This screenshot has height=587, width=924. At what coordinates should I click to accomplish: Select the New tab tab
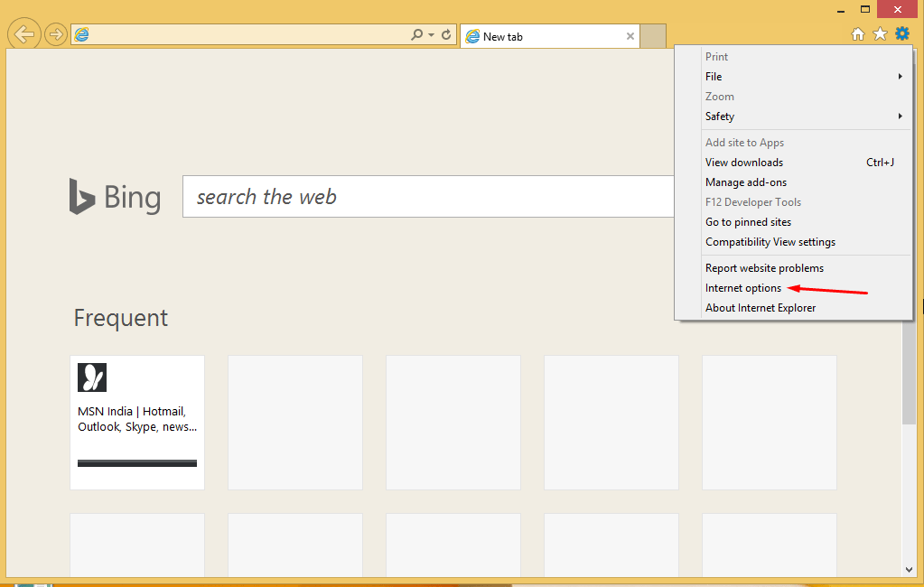pos(549,36)
